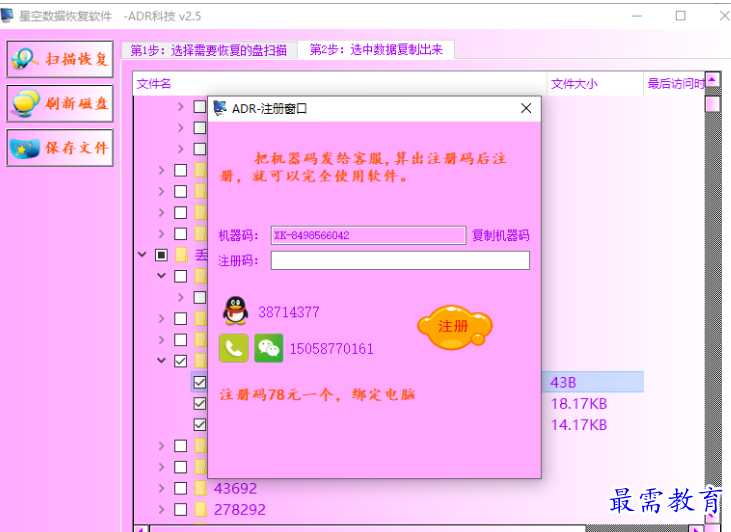Select the 43692 folder name
The width and height of the screenshot is (731, 532).
click(235, 488)
